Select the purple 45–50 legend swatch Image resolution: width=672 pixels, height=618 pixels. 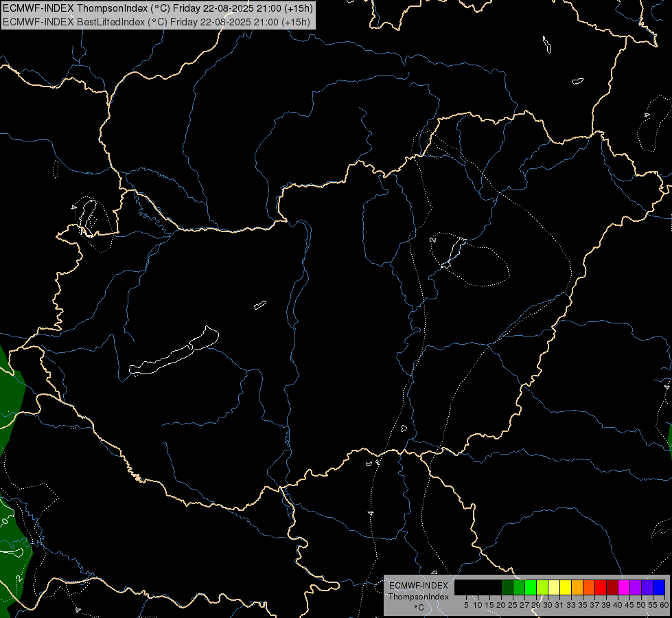click(x=636, y=587)
